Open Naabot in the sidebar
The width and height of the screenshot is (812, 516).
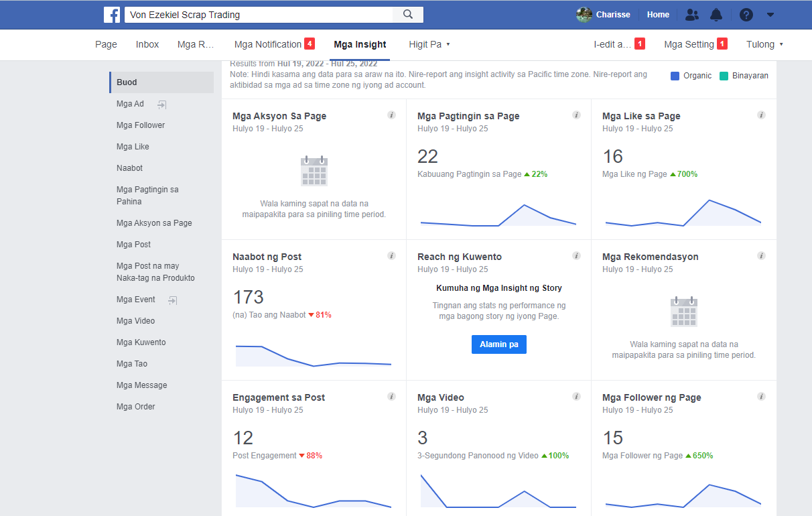point(129,168)
